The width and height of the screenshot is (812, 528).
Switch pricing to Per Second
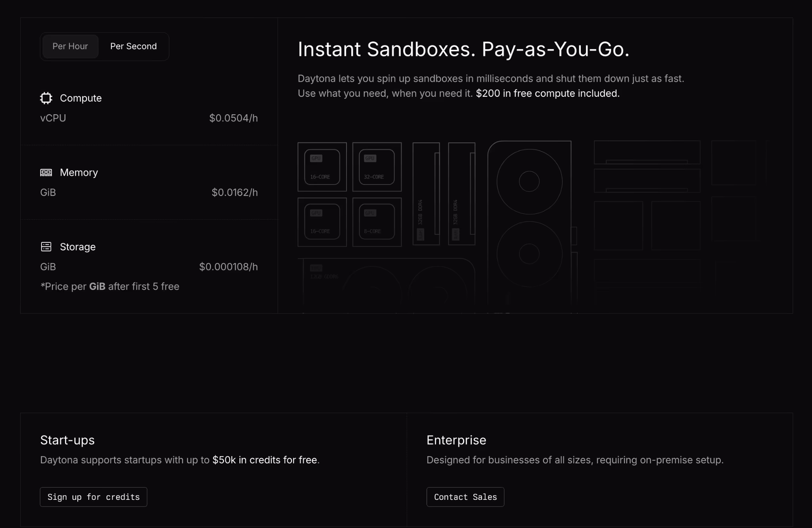pos(133,46)
